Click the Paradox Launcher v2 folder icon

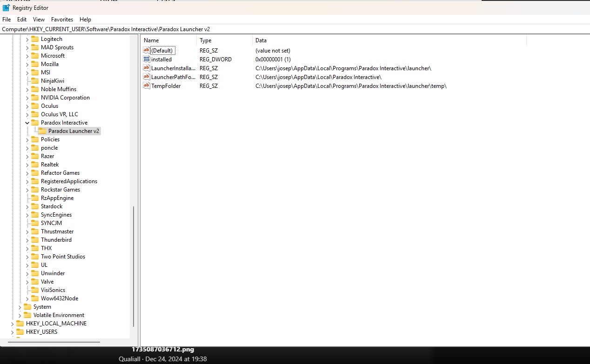(42, 131)
